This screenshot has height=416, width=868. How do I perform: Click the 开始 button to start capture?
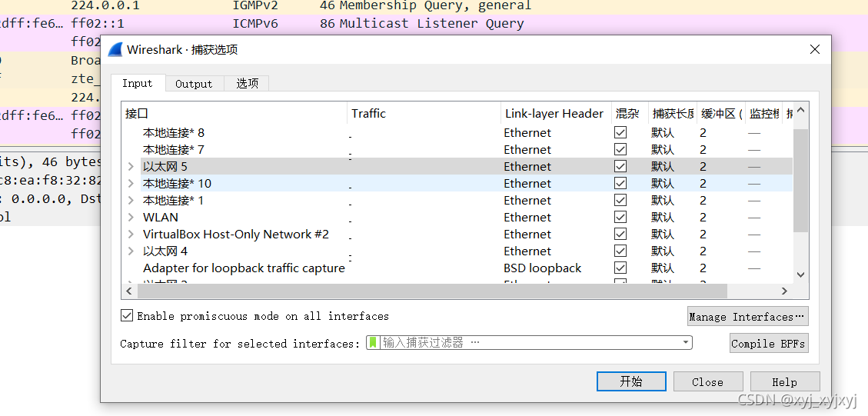pyautogui.click(x=631, y=381)
